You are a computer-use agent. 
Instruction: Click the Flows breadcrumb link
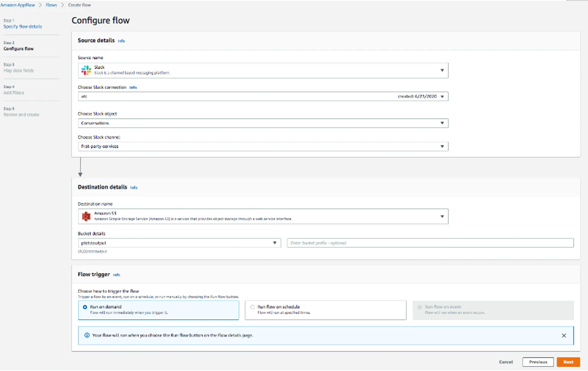point(51,5)
